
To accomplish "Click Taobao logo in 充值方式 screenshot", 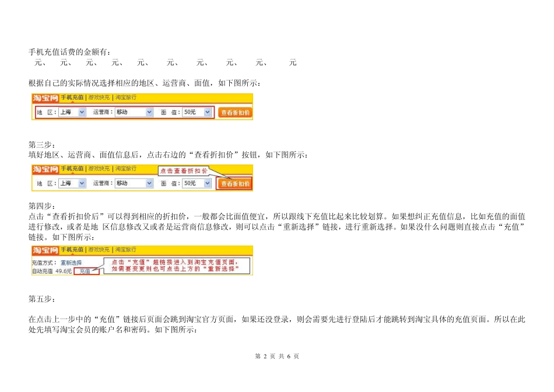I will tap(45, 250).
